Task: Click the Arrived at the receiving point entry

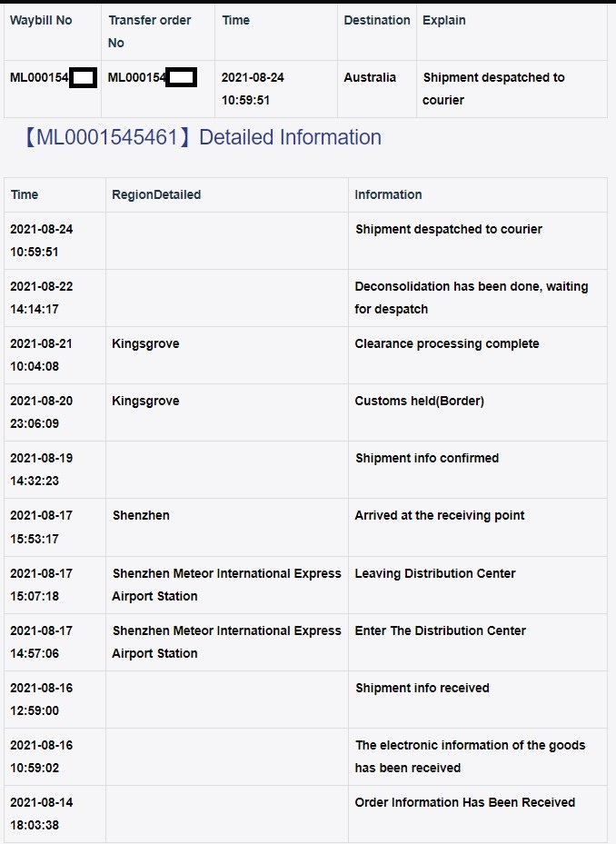Action: 440,515
